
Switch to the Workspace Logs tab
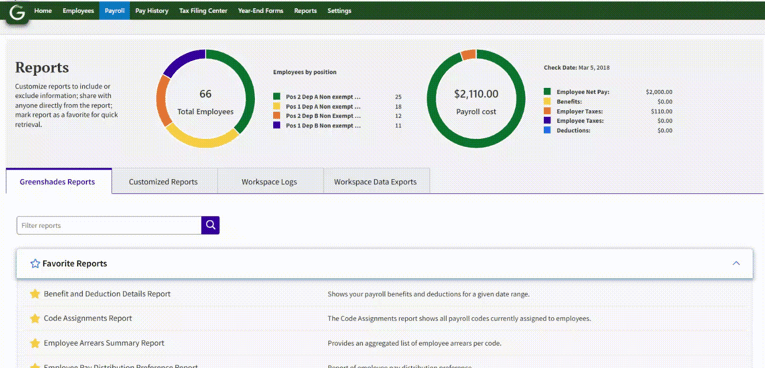click(x=269, y=182)
